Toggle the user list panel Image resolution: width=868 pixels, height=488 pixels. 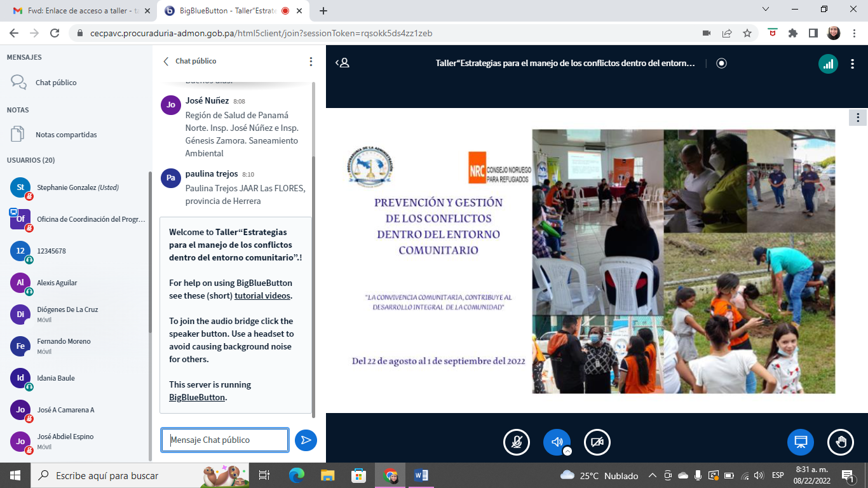342,63
